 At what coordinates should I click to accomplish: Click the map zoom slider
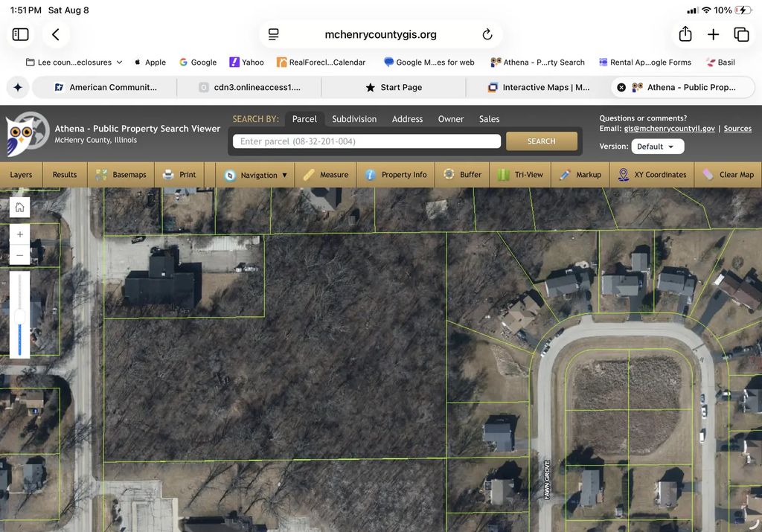(x=20, y=314)
